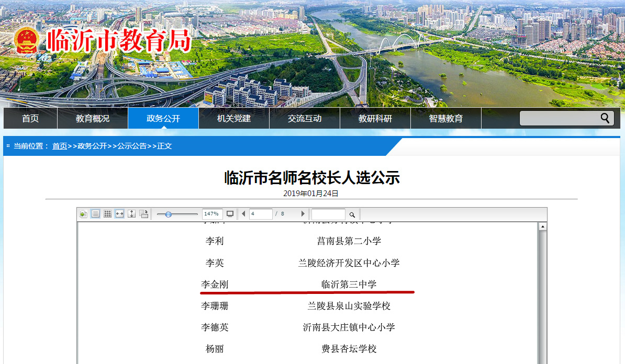Go to previous page arrow
This screenshot has width=625, height=364.
(243, 214)
